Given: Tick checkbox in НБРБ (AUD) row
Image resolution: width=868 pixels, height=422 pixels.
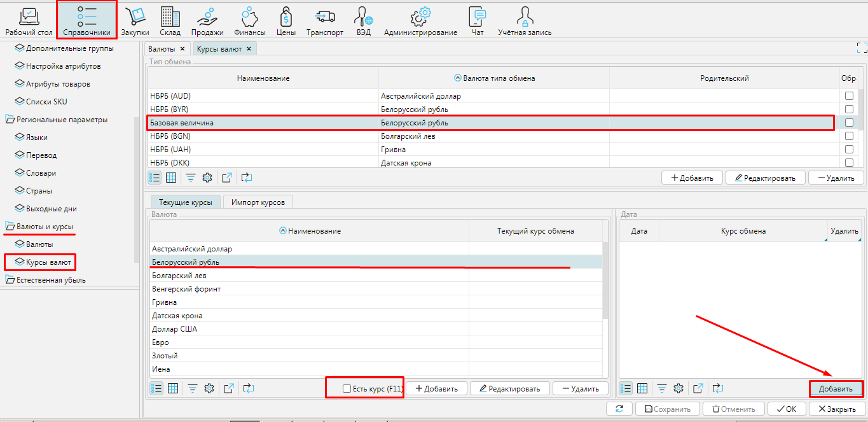Looking at the screenshot, I should click(x=849, y=96).
